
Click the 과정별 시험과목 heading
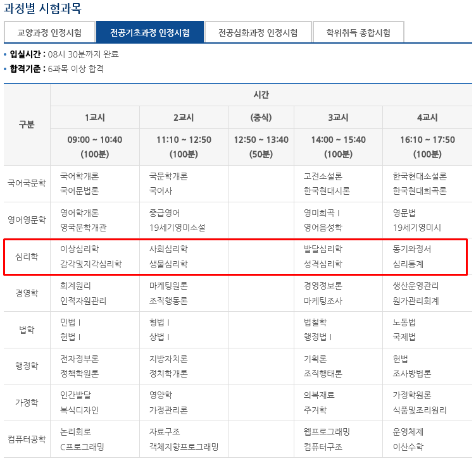coord(42,8)
